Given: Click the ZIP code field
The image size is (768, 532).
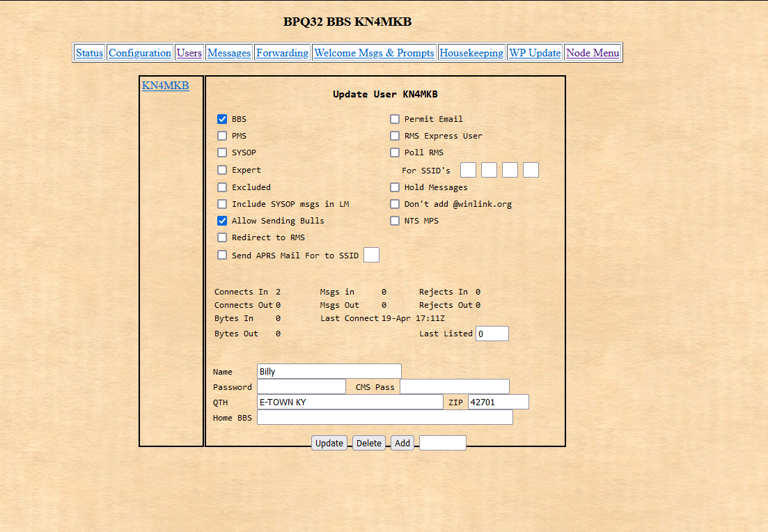Looking at the screenshot, I should pos(498,402).
